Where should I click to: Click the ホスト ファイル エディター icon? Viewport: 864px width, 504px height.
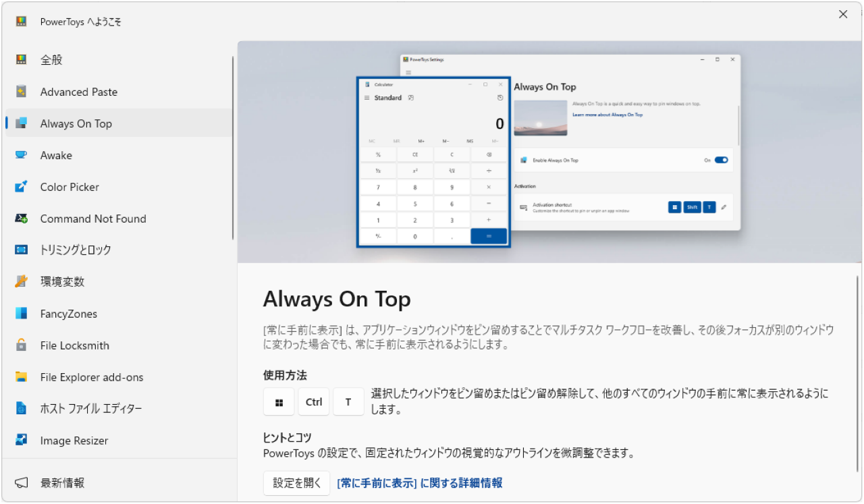point(22,408)
